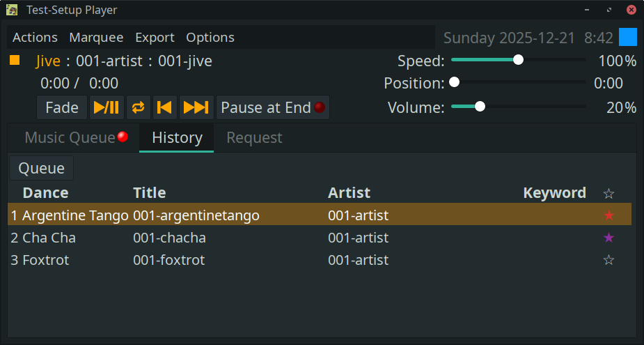Click the empty star on Foxtrot row
This screenshot has width=644, height=345.
click(x=609, y=260)
